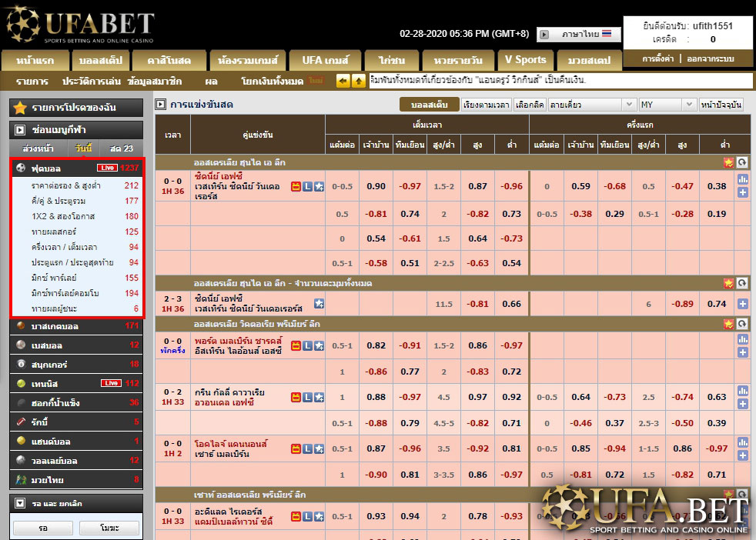Expand plus icon for โอคไลจ์ แคนนอนส์ row

click(x=742, y=455)
